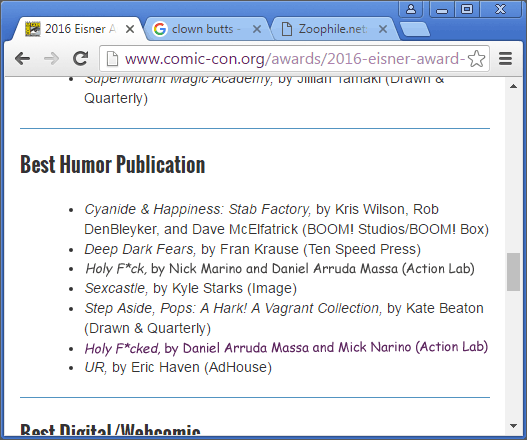Image resolution: width=527 pixels, height=440 pixels.
Task: Switch to the Zoophile.net tab
Action: (x=333, y=29)
